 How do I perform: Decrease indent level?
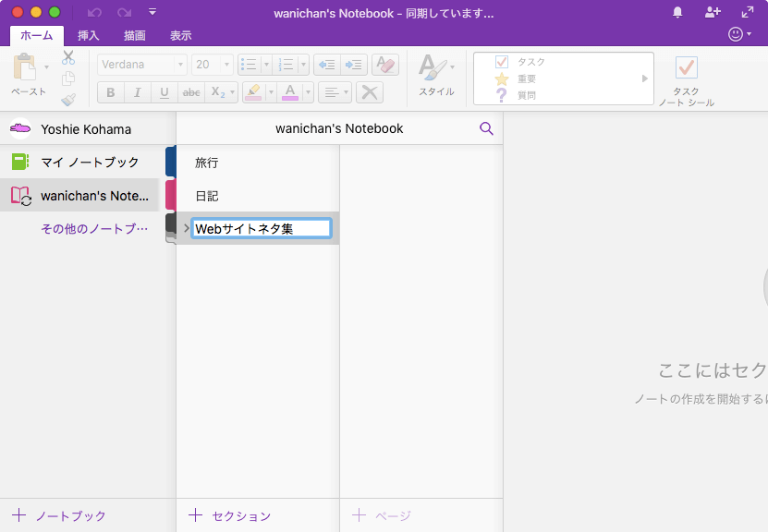pos(326,65)
